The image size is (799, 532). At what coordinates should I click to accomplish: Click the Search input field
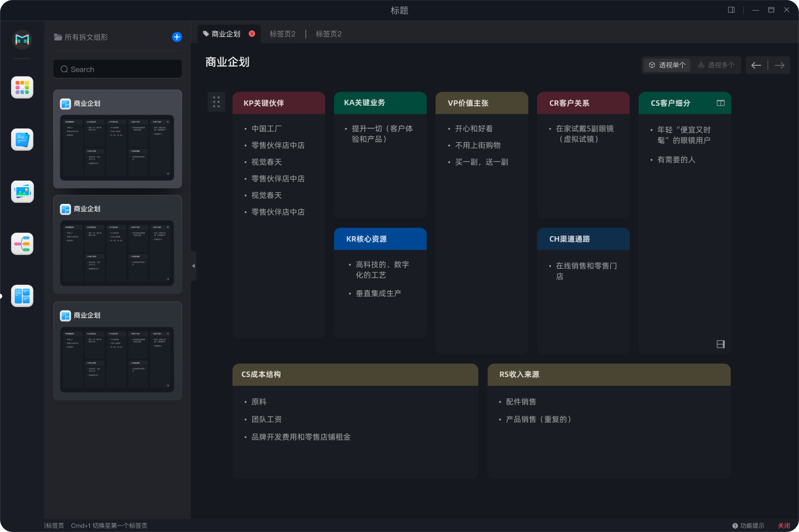tap(117, 70)
